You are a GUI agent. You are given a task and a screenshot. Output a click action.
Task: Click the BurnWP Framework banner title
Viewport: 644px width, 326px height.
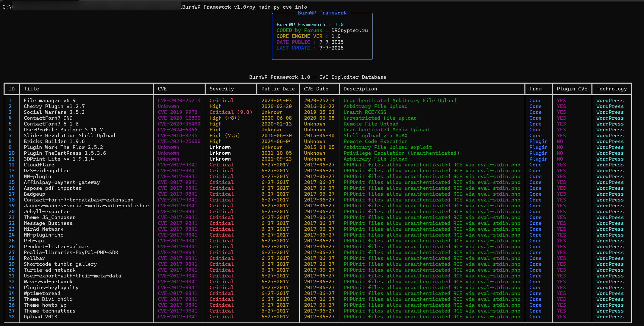point(322,13)
